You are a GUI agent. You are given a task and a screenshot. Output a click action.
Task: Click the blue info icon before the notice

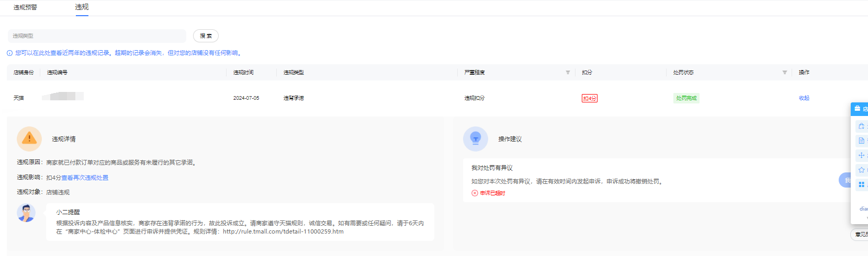(x=9, y=53)
